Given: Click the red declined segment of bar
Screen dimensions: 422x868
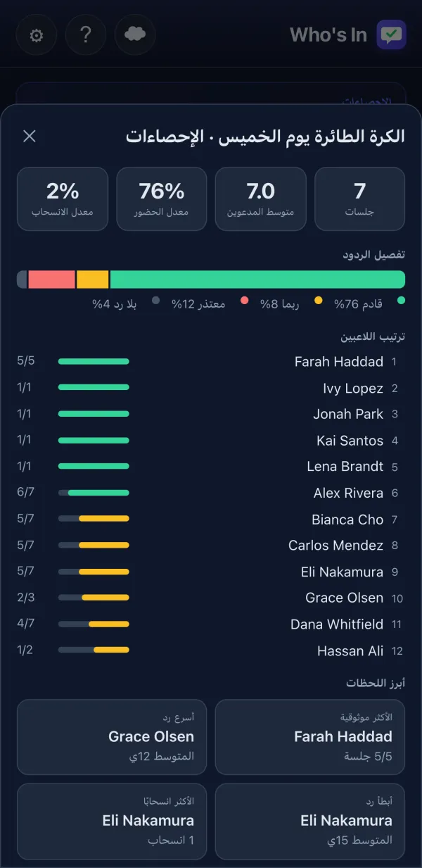Looking at the screenshot, I should click(52, 279).
